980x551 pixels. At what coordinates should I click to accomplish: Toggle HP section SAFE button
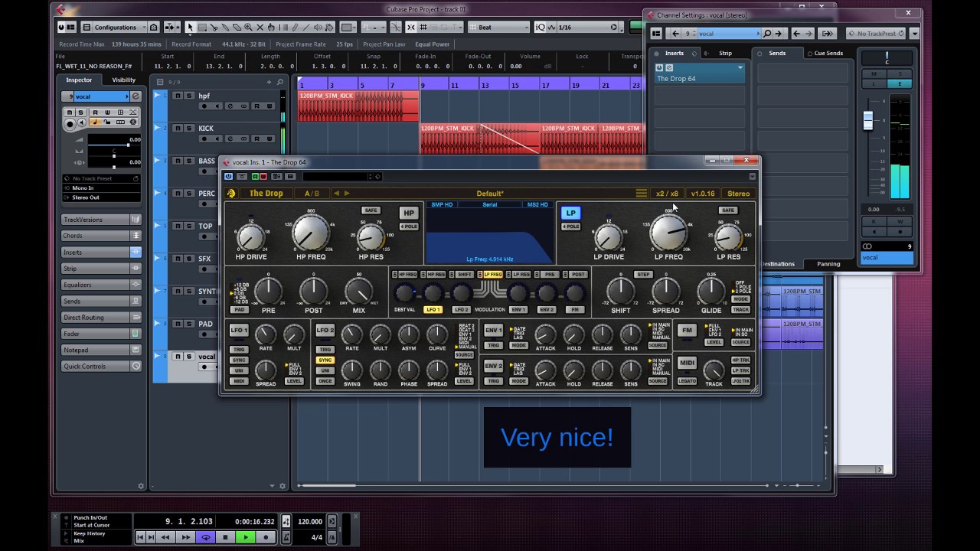[x=371, y=210]
